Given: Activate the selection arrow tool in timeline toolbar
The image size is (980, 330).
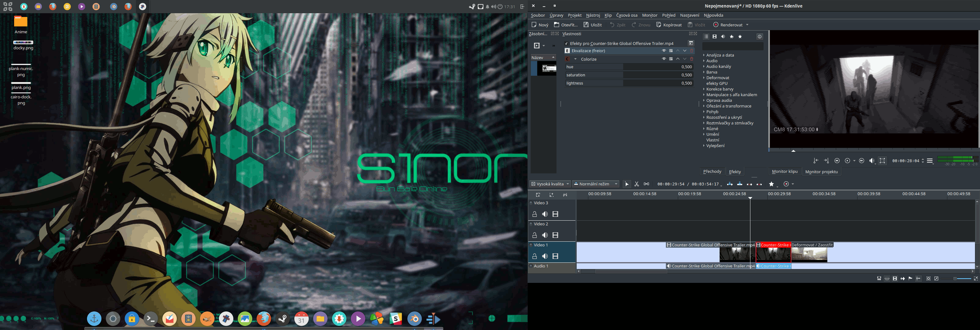Looking at the screenshot, I should click(x=627, y=184).
